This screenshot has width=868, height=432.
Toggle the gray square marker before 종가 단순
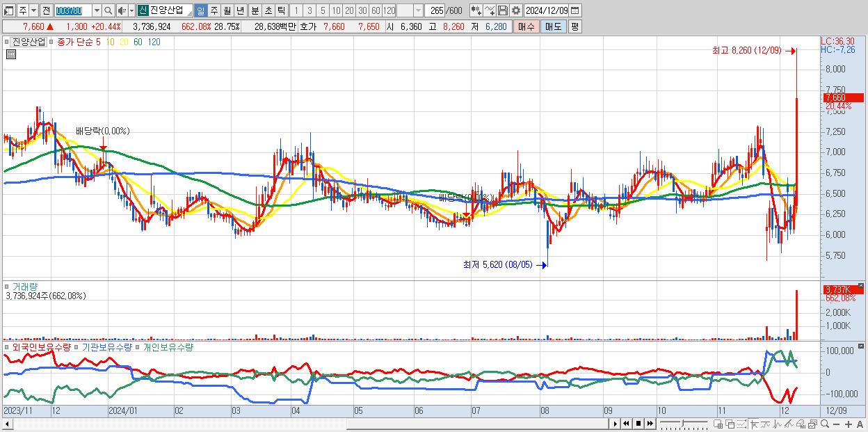[51, 42]
